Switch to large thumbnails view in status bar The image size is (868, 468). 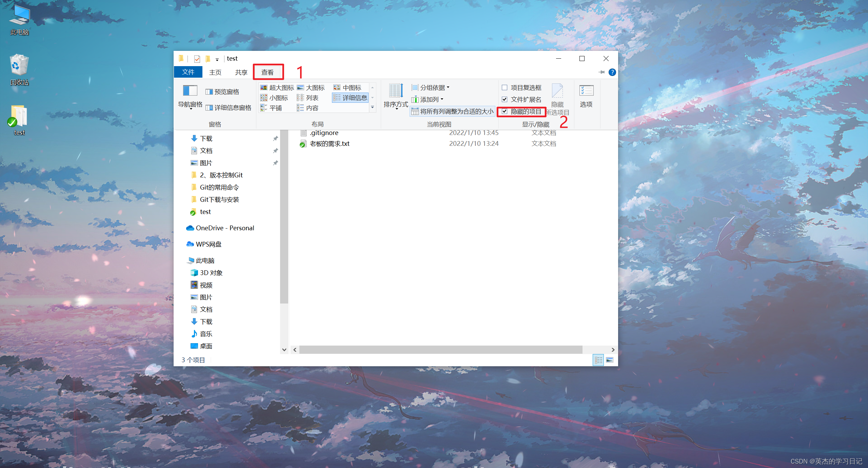(610, 360)
